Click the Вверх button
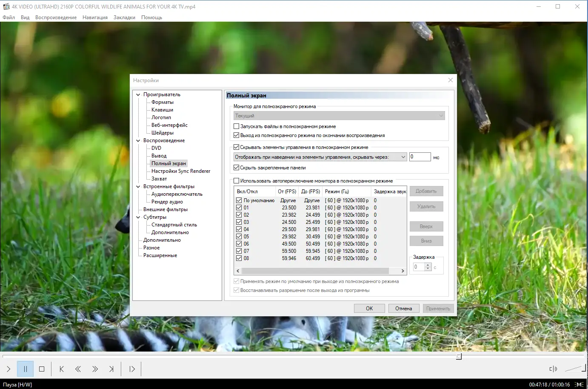The width and height of the screenshot is (588, 389). click(x=426, y=226)
